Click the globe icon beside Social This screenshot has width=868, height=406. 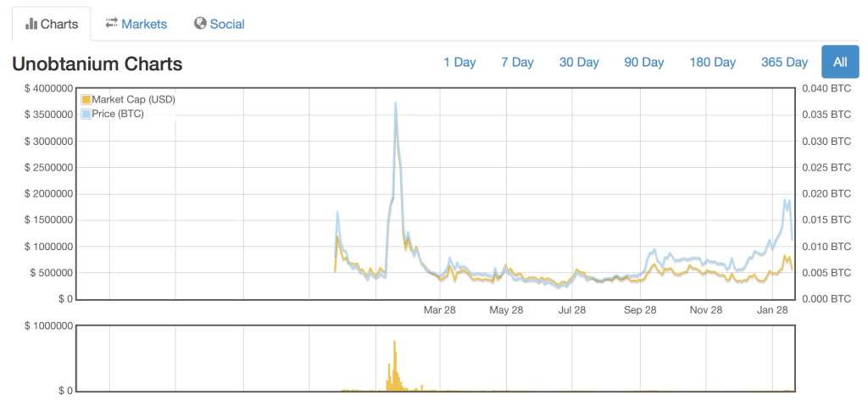coord(200,23)
